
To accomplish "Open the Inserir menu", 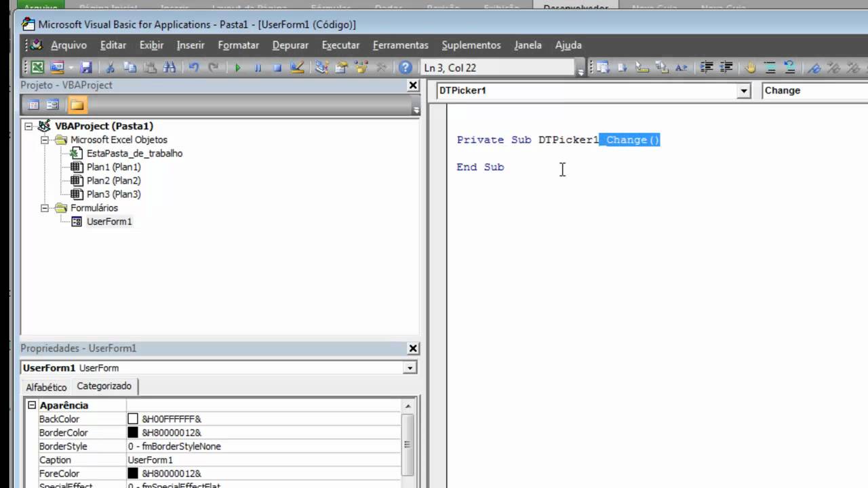I will 191,45.
